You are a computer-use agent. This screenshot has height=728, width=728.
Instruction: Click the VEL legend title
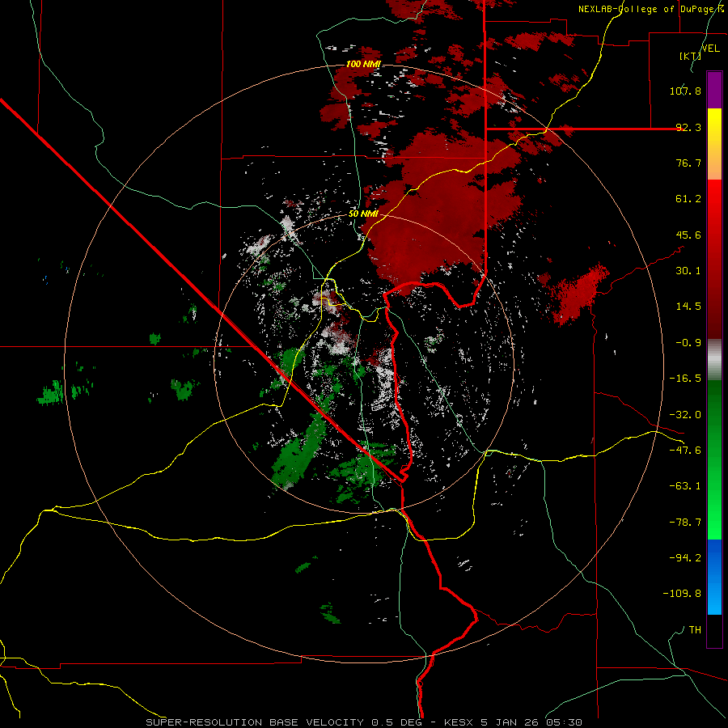coord(711,49)
